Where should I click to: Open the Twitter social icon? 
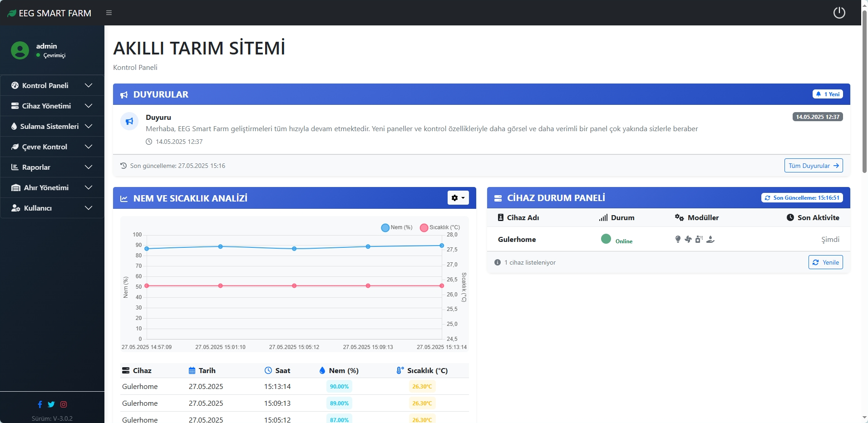tap(51, 404)
